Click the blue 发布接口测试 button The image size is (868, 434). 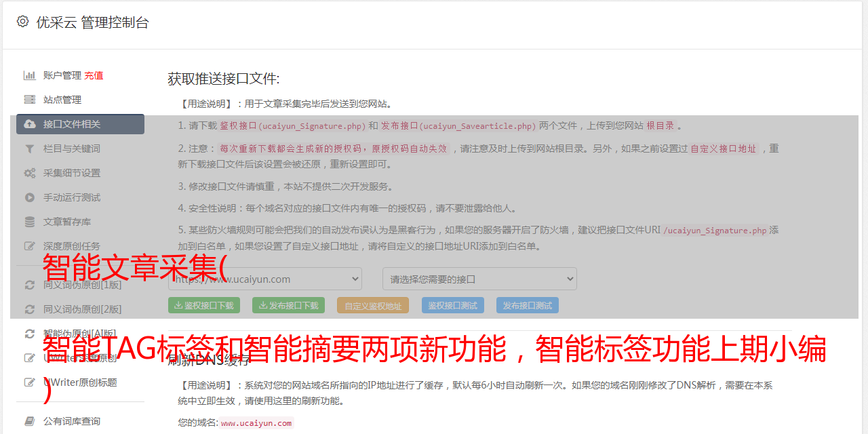528,305
